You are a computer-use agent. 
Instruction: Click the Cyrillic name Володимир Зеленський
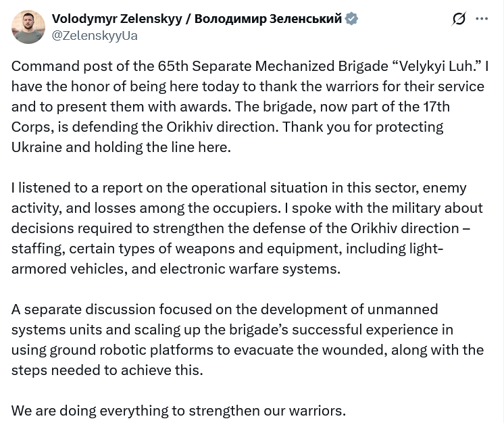(x=268, y=19)
